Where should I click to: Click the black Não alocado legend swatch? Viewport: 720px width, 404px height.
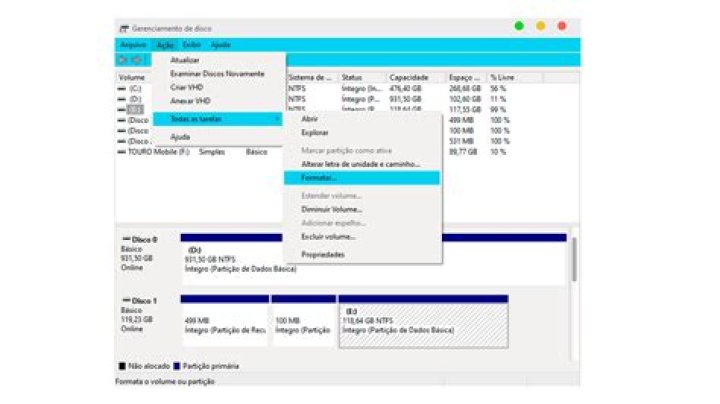pyautogui.click(x=122, y=366)
